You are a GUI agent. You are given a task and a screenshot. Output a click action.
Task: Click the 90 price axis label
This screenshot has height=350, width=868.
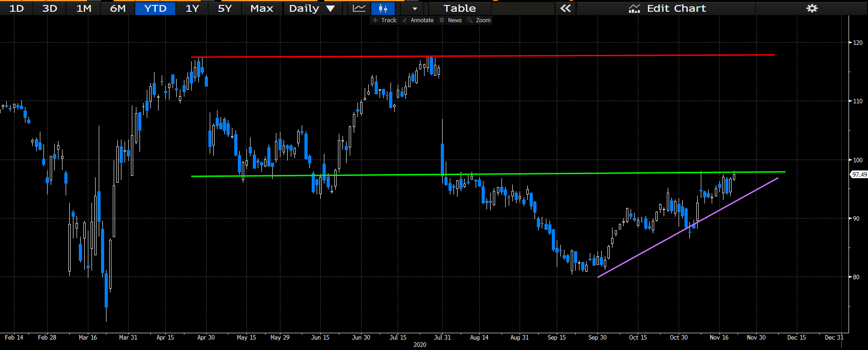click(856, 219)
